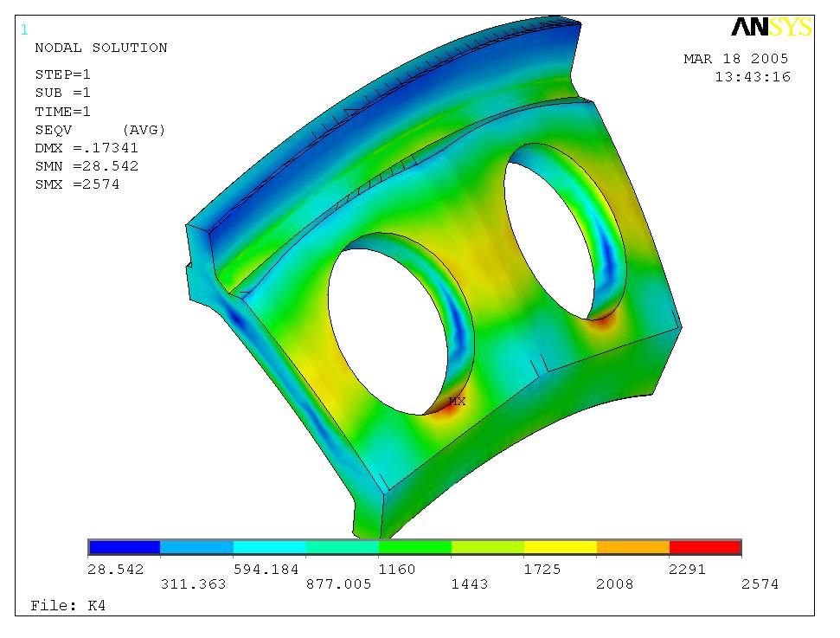Click the ANSYS logo in the corner

click(x=772, y=28)
